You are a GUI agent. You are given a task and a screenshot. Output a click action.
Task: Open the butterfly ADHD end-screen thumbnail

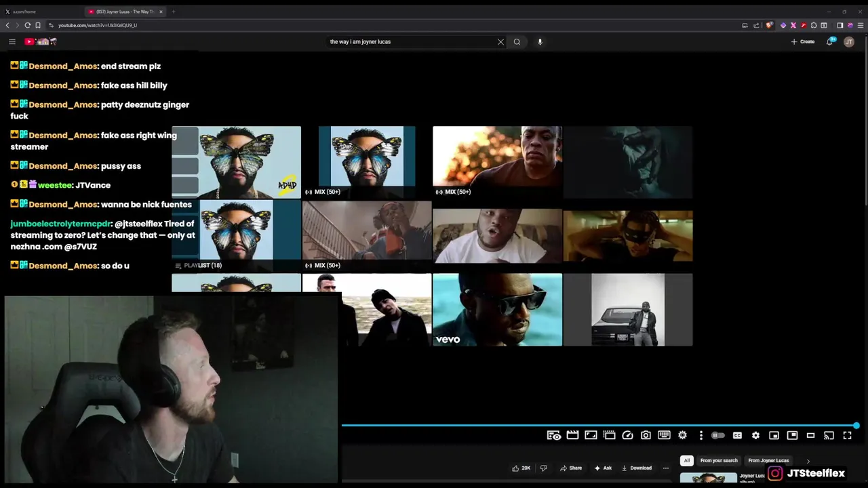click(236, 162)
